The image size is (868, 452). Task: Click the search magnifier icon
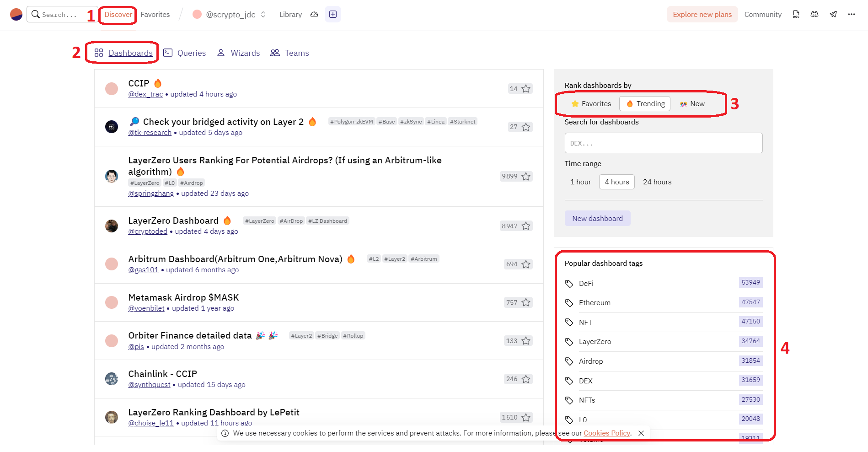(x=35, y=15)
